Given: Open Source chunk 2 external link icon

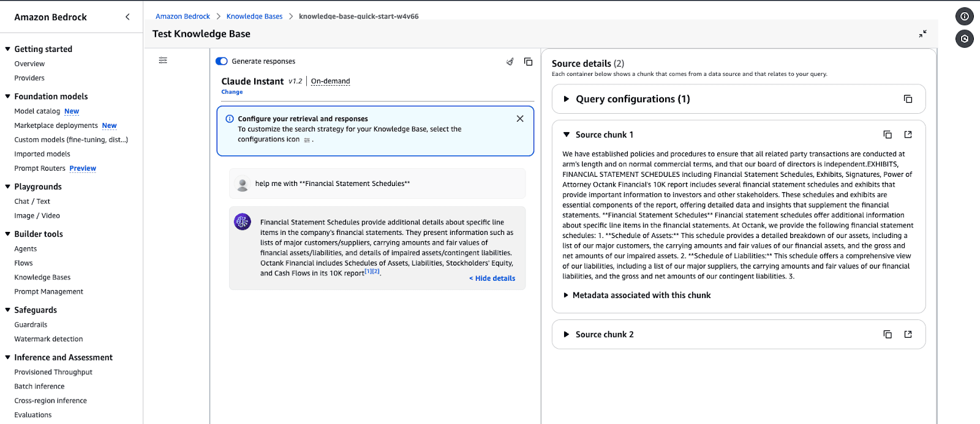Looking at the screenshot, I should (908, 334).
